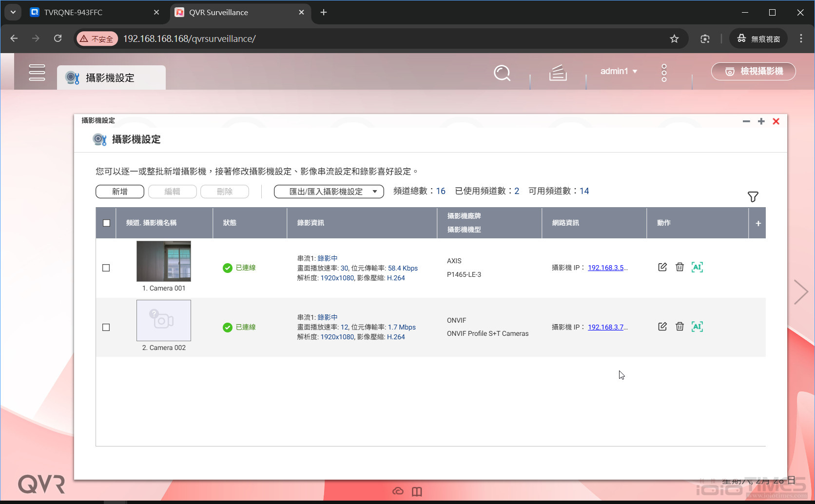The width and height of the screenshot is (815, 504).
Task: Edit Camera 001 via its pencil icon
Action: coord(662,267)
